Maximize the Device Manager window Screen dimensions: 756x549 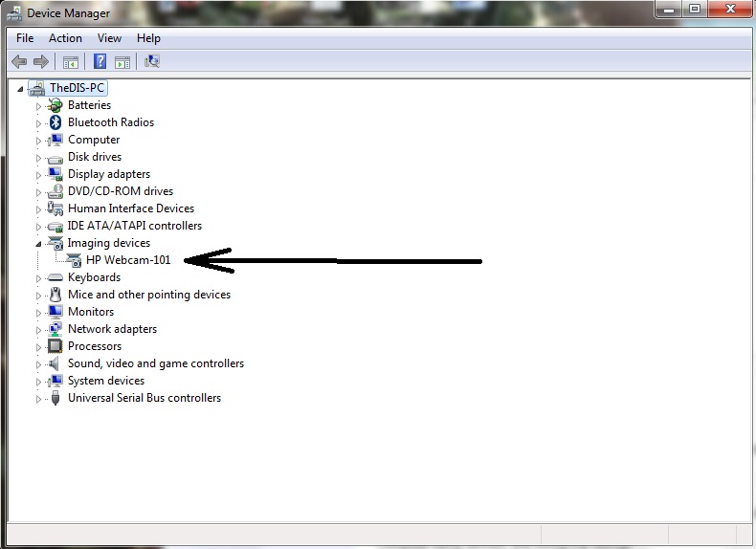coord(694,10)
